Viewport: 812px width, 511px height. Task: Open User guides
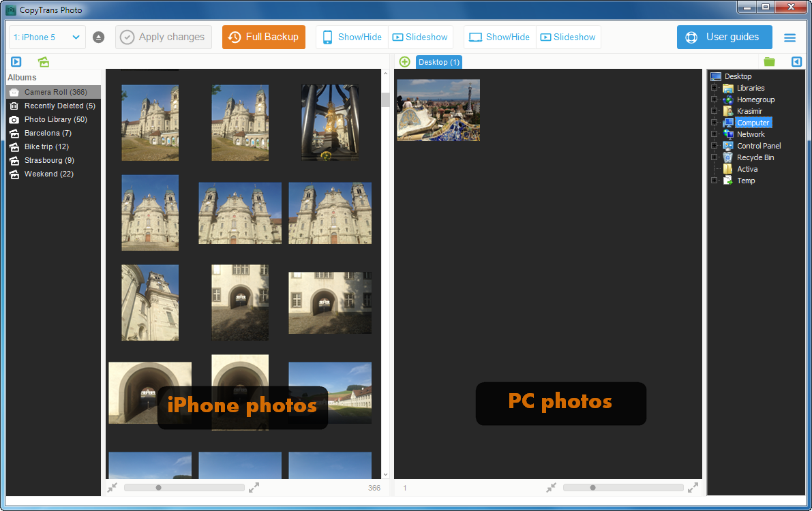coord(725,37)
